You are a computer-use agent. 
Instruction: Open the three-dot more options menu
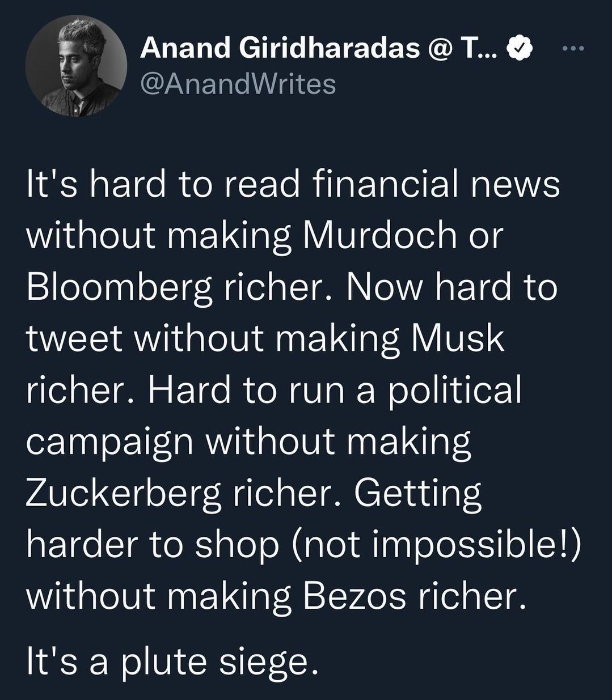point(572,48)
